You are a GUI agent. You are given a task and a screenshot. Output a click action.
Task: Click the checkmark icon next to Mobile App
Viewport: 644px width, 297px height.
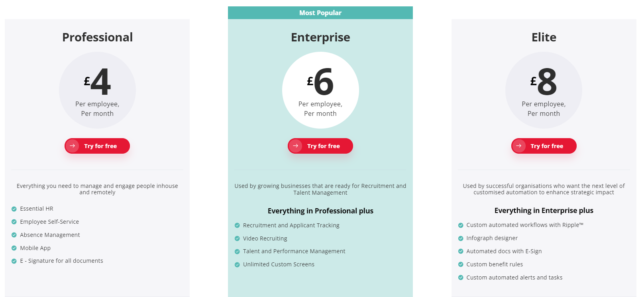point(14,248)
